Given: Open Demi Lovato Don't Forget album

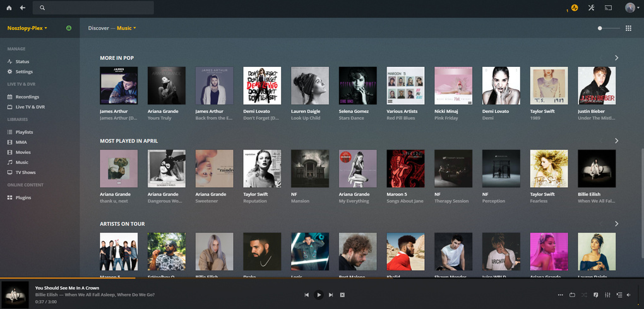Looking at the screenshot, I should tap(262, 85).
